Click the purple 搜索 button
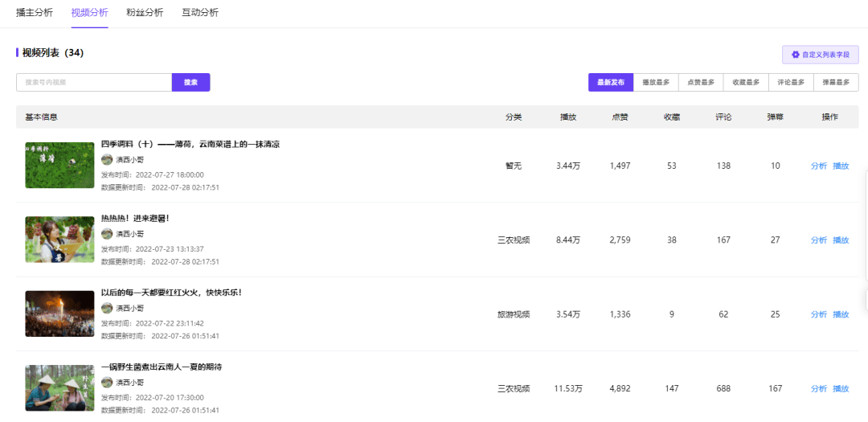The image size is (868, 422). click(x=191, y=82)
